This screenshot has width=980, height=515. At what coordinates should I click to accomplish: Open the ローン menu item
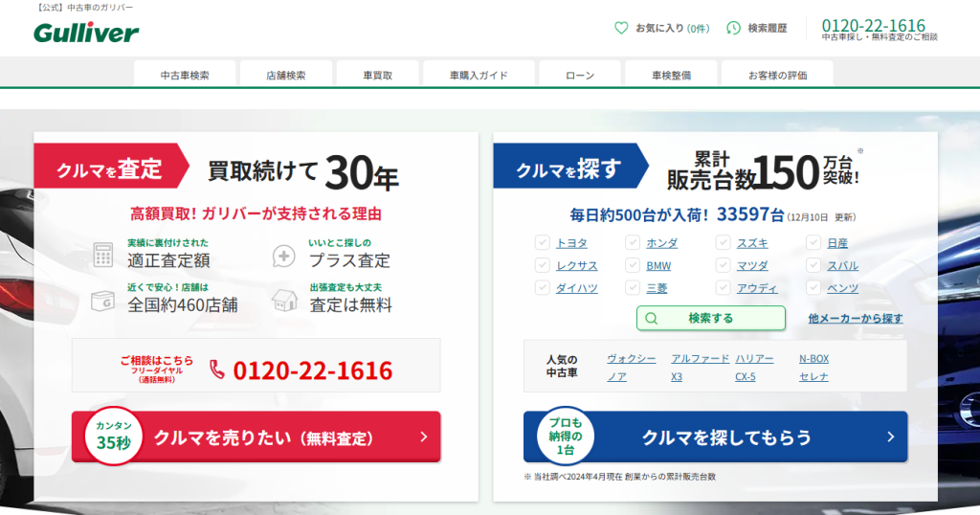(579, 75)
